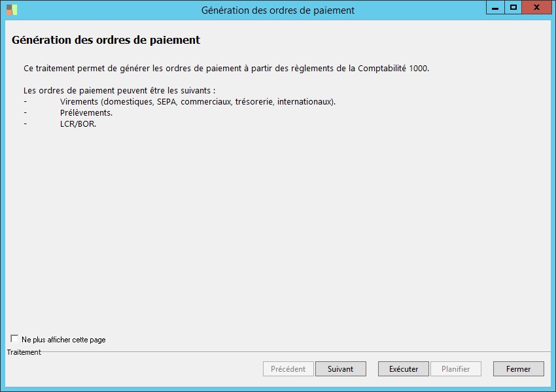Click the centered window title text
This screenshot has height=392, width=556.
click(277, 10)
